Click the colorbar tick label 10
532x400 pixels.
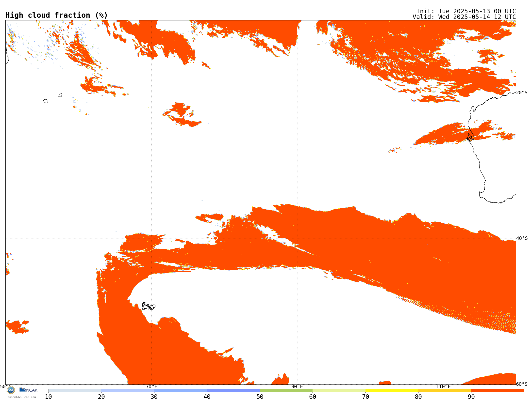49,397
